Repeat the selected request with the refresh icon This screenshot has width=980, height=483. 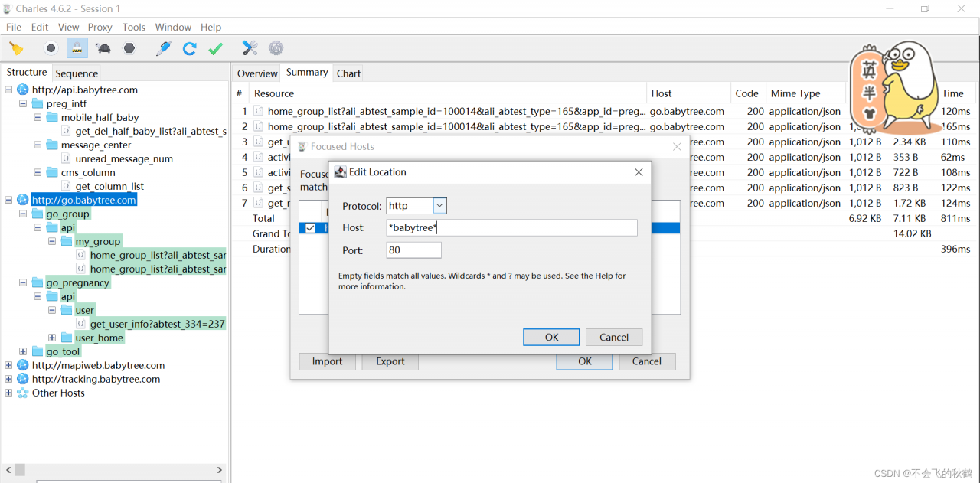[190, 48]
